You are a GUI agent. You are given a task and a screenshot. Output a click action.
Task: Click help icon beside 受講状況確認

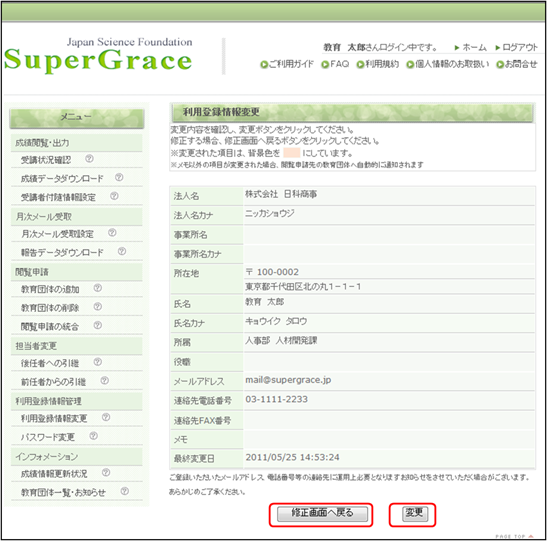coord(89,159)
